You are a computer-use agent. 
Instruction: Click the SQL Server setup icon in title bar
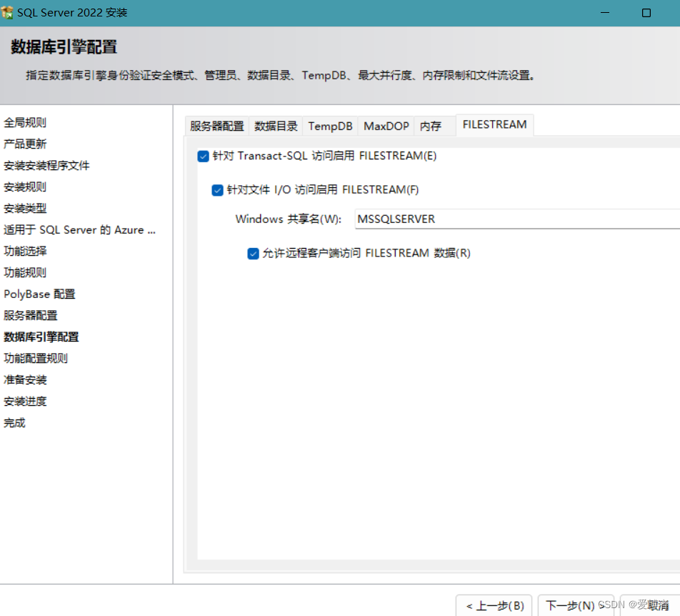13,12
